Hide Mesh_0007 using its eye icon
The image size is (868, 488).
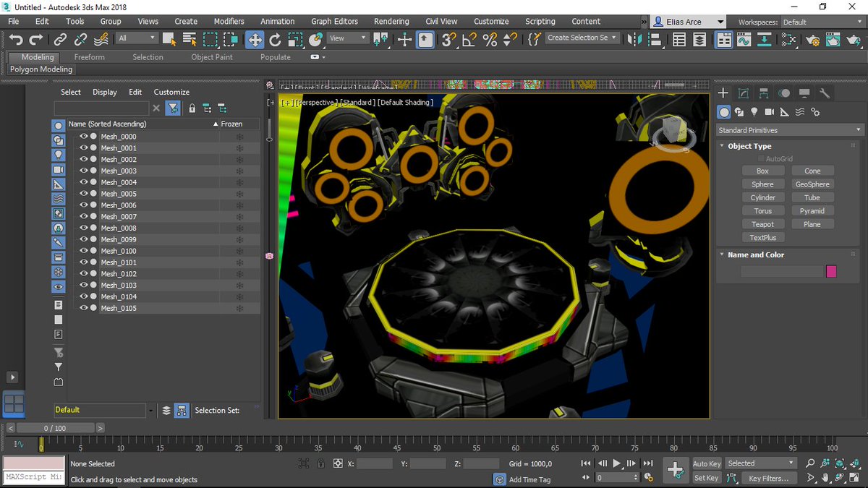(84, 216)
